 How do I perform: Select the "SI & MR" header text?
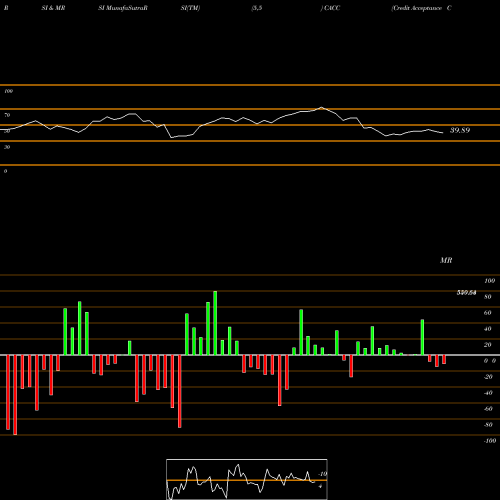pos(53,8)
